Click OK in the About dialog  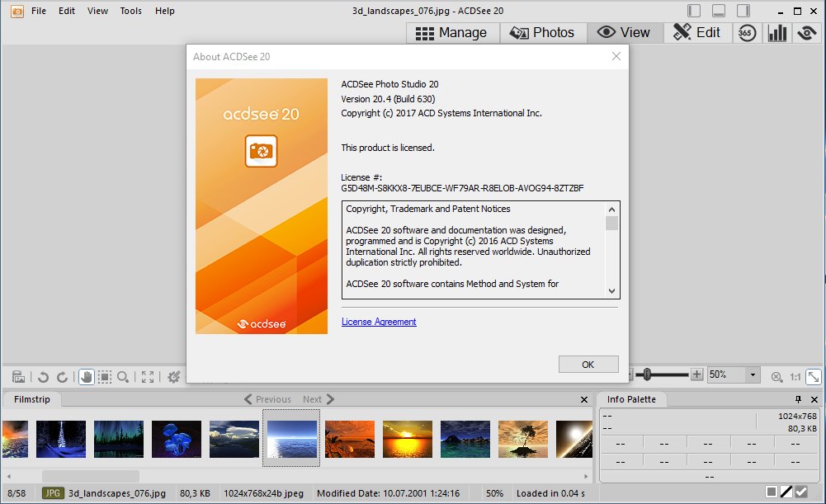pyautogui.click(x=588, y=365)
